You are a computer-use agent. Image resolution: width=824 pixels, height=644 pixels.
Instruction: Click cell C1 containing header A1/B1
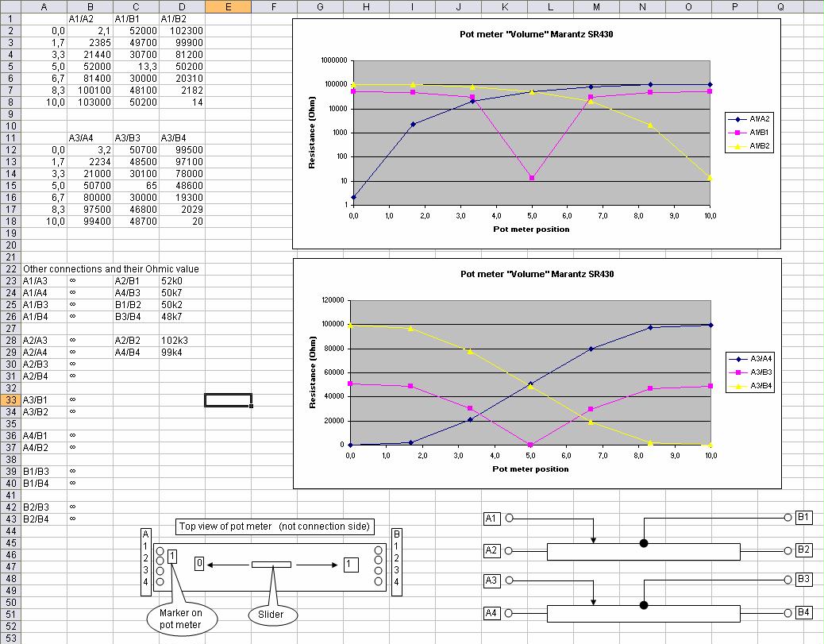coord(136,19)
